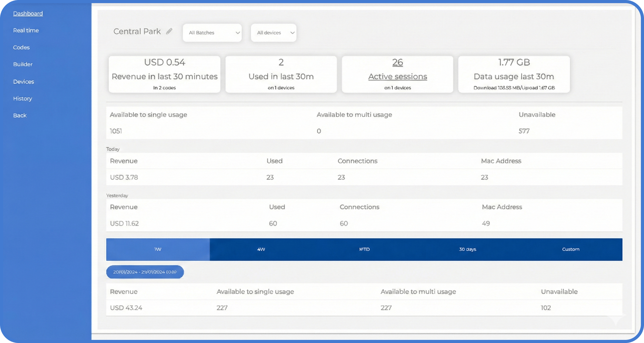
Task: Select the 30 days filter
Action: tap(467, 249)
